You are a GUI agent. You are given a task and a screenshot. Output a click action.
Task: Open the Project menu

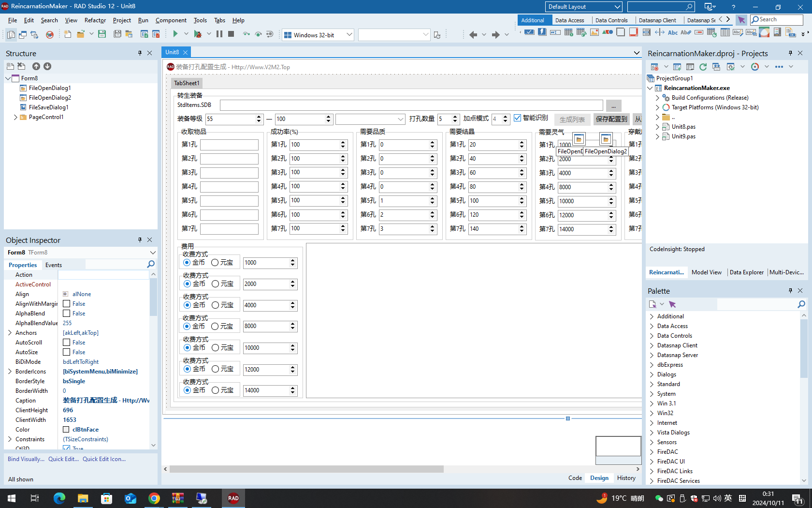click(x=122, y=20)
